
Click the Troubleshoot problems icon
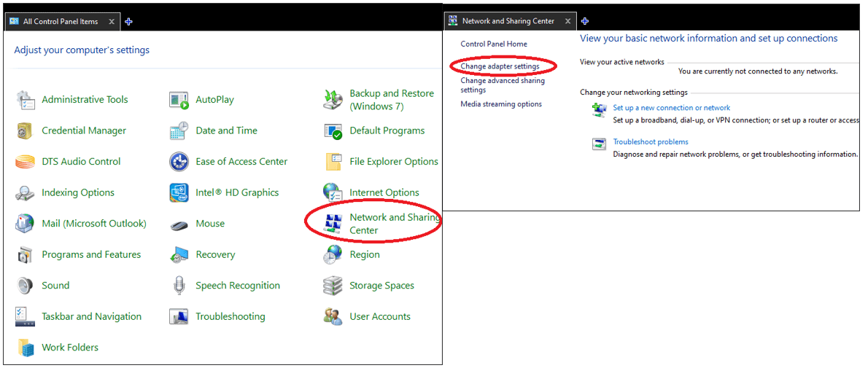tap(599, 145)
